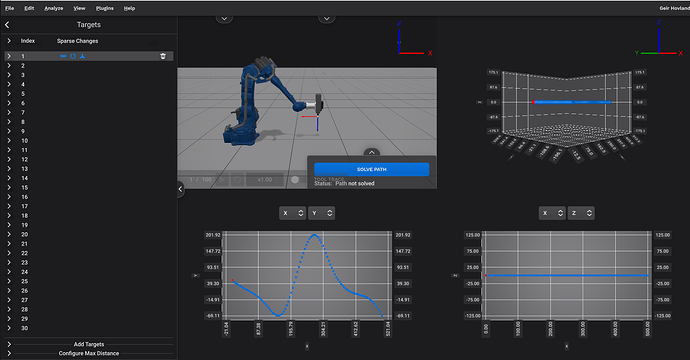Click the playback slider knob
This screenshot has height=360, width=690.
[x=295, y=180]
